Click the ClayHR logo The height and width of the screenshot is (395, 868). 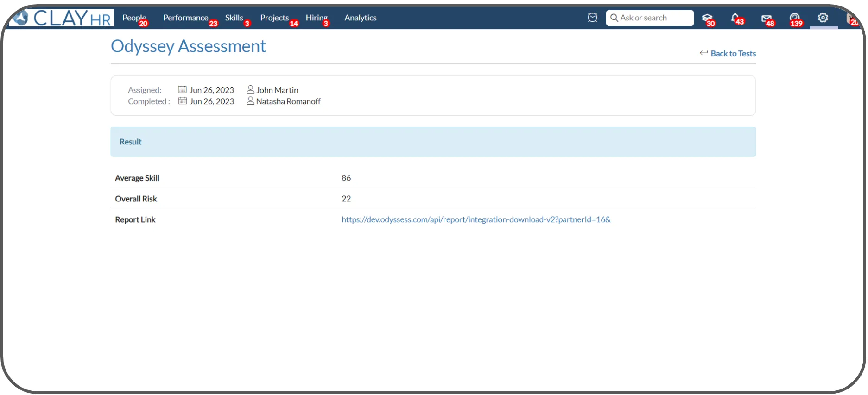pos(62,18)
